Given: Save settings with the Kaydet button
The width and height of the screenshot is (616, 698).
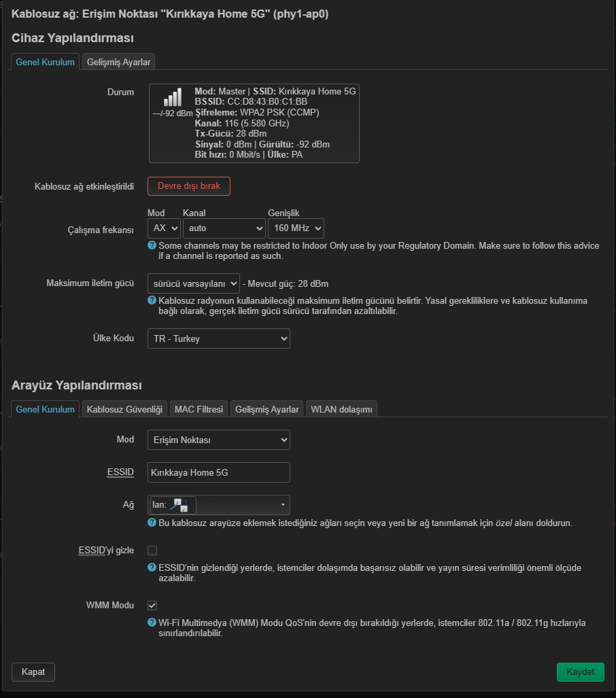Looking at the screenshot, I should 581,672.
